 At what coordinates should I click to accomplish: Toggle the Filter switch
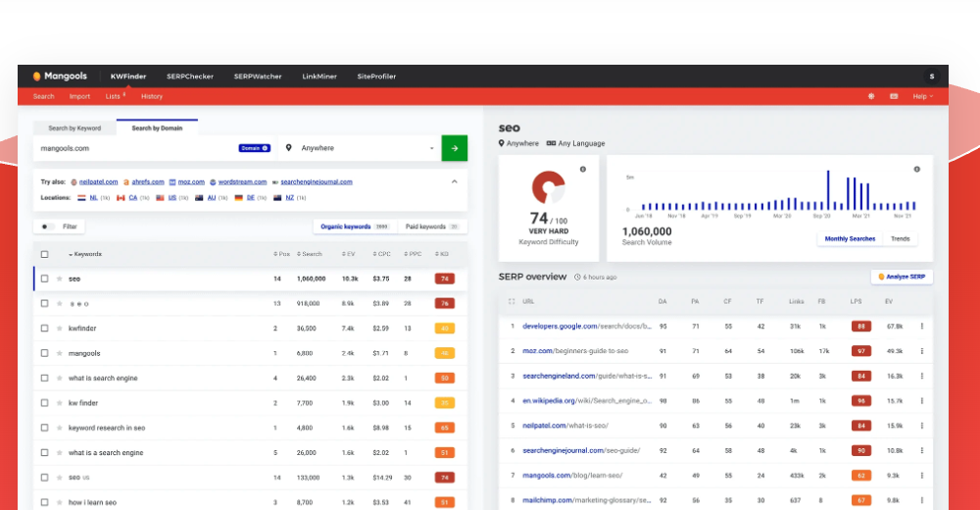[x=46, y=227]
